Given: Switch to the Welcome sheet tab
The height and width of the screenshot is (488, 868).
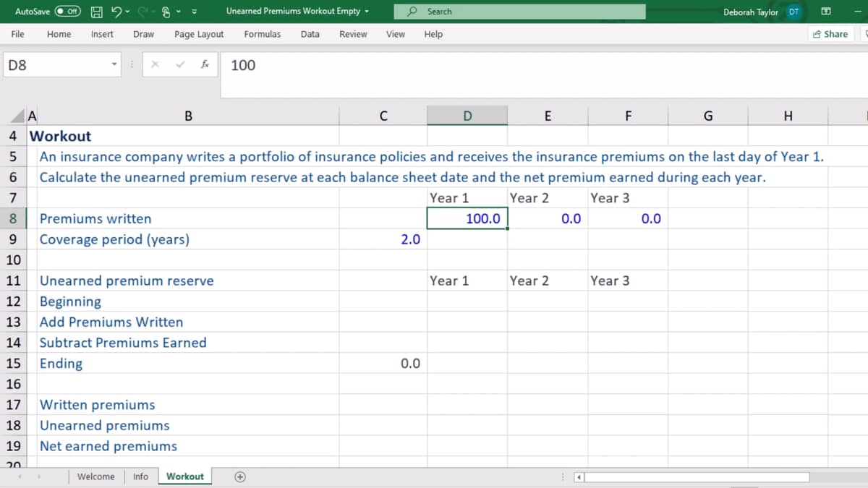Looking at the screenshot, I should [x=95, y=476].
